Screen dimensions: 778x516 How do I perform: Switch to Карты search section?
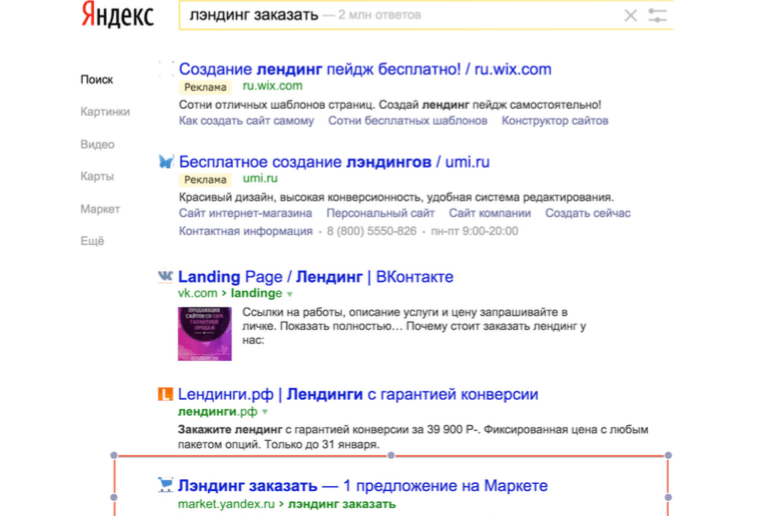click(97, 177)
